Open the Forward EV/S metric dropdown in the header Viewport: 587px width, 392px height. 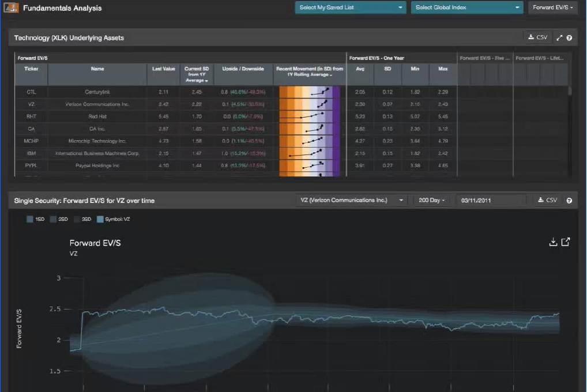(x=552, y=7)
